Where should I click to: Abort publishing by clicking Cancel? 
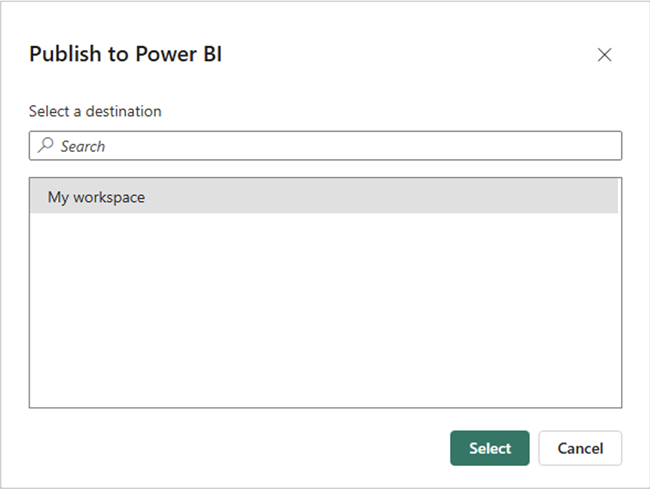click(x=580, y=448)
